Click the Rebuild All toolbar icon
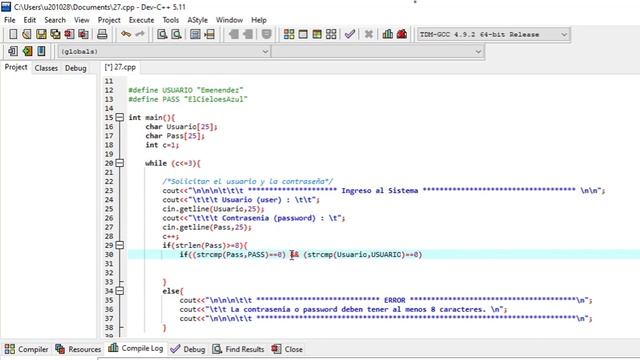 point(331,34)
